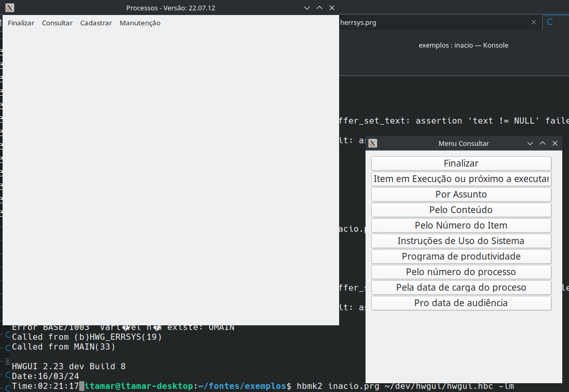The width and height of the screenshot is (569, 392).
Task: Open the Cadastrar menu
Action: coord(96,23)
